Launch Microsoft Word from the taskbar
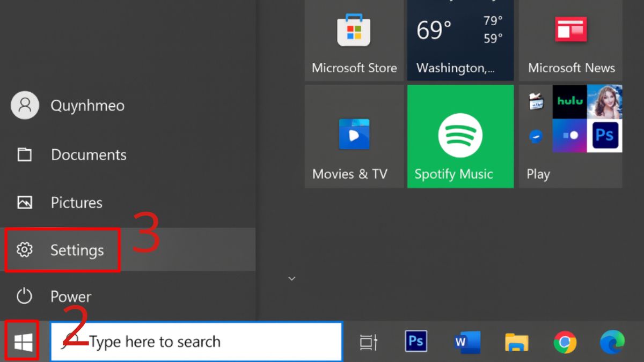Screen dimensions: 644x362 point(467,342)
